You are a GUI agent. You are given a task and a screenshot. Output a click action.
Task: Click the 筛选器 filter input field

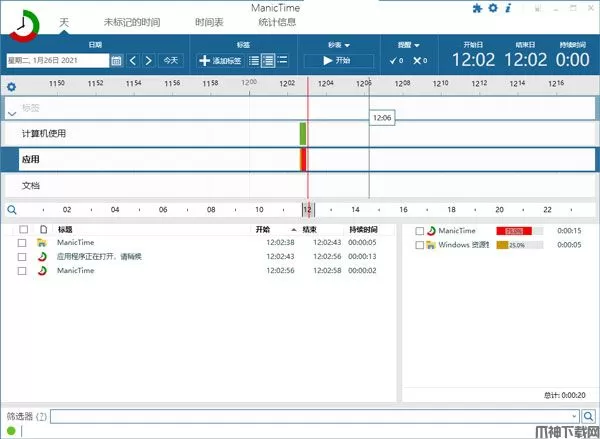(x=310, y=416)
